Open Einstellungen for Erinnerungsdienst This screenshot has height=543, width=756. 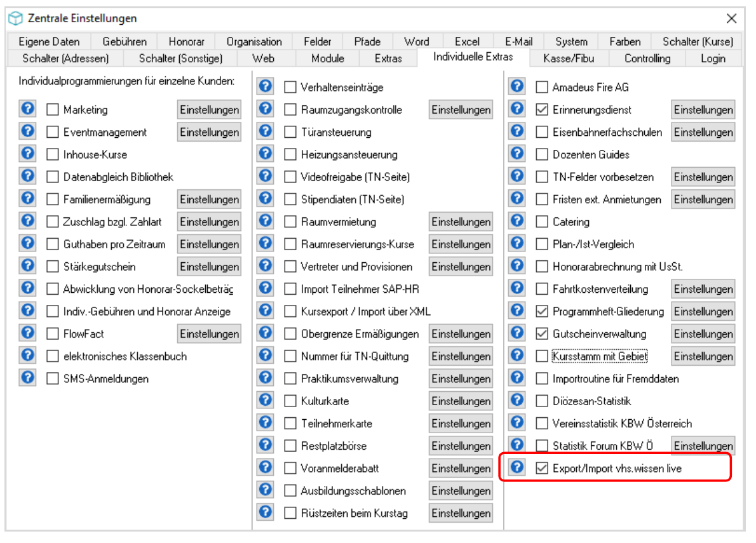point(703,110)
